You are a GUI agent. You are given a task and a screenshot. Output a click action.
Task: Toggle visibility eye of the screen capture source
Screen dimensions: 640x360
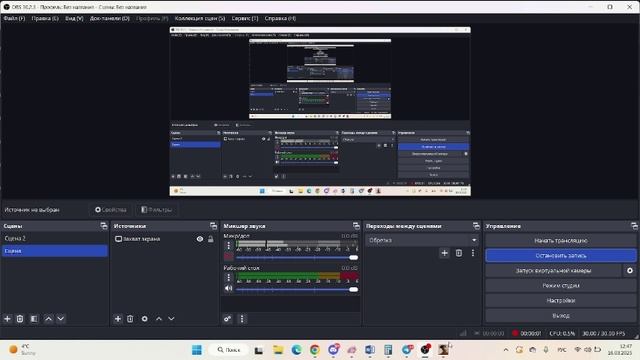point(200,239)
